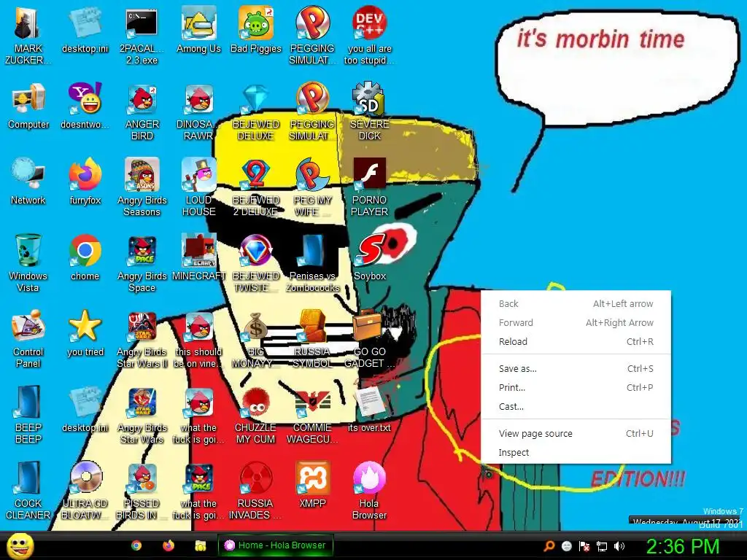
Task: Open the volume speaker tray icon
Action: pyautogui.click(x=619, y=545)
